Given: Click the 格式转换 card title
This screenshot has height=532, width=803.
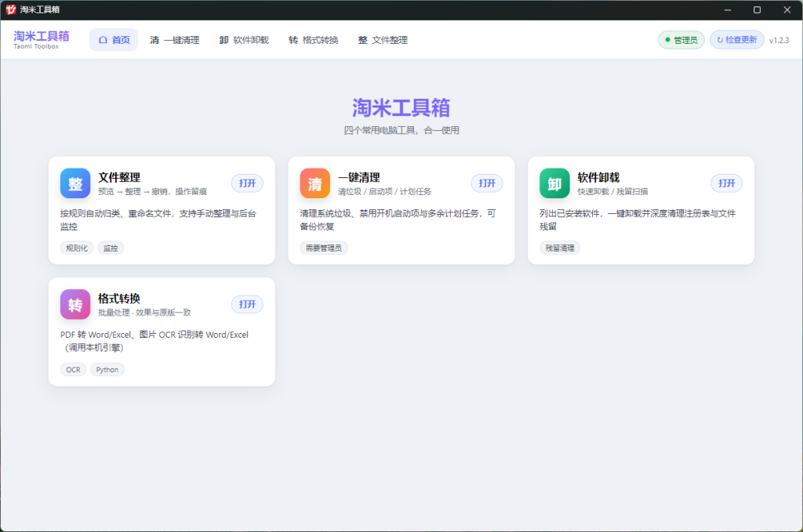Looking at the screenshot, I should (119, 299).
